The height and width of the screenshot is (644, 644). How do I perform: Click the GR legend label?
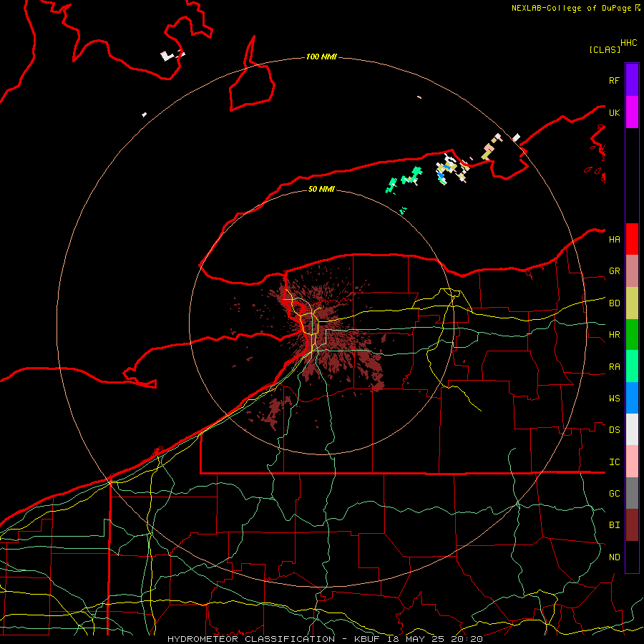point(614,271)
